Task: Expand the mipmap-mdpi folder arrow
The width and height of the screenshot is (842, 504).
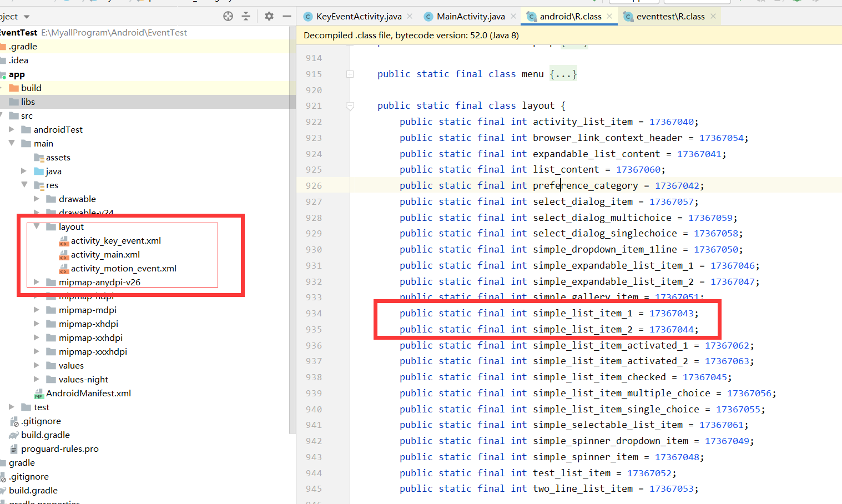Action: point(37,310)
